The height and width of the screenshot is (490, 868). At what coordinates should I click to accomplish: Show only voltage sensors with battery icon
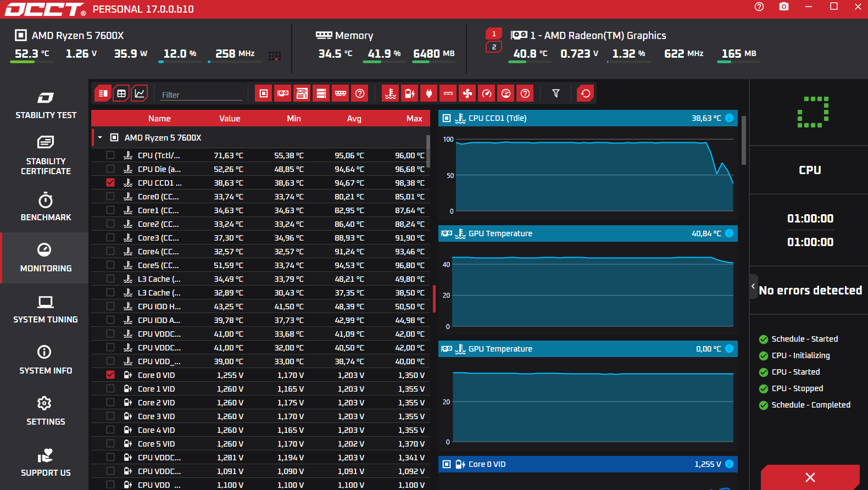point(410,93)
